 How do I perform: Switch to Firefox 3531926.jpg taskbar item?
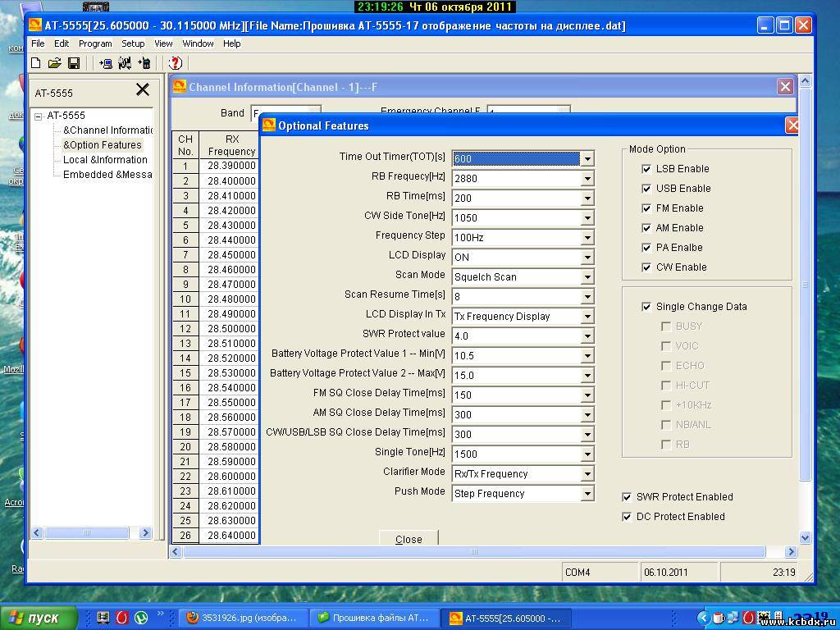pos(244,618)
